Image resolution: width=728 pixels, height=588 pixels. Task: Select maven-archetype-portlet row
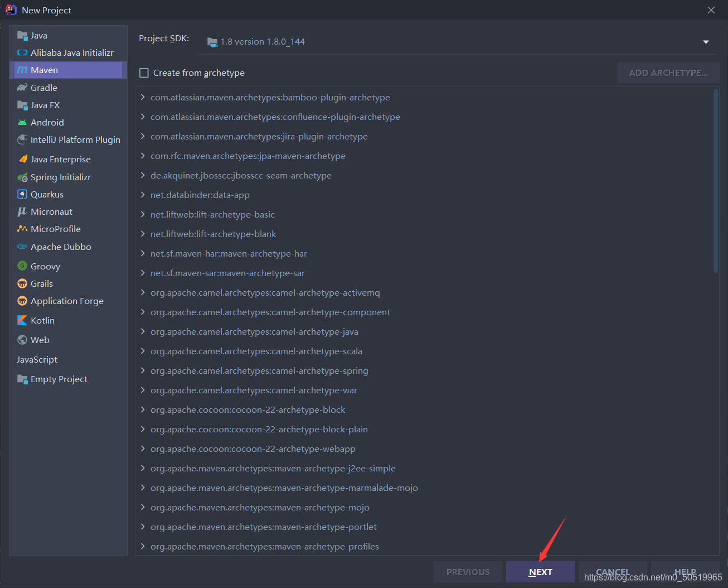tap(426, 527)
